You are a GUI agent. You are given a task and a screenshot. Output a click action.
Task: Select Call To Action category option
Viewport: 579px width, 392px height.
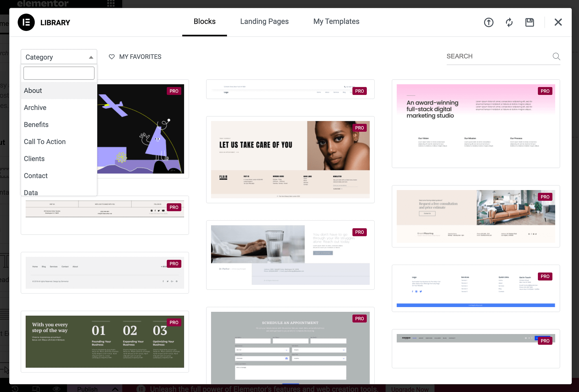45,142
